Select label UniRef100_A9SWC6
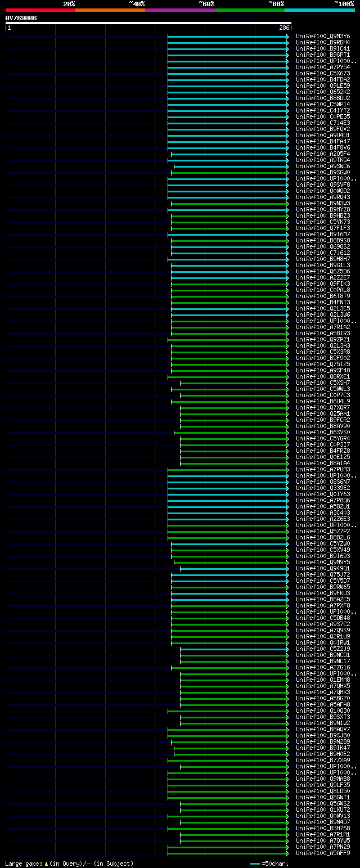 323,166
